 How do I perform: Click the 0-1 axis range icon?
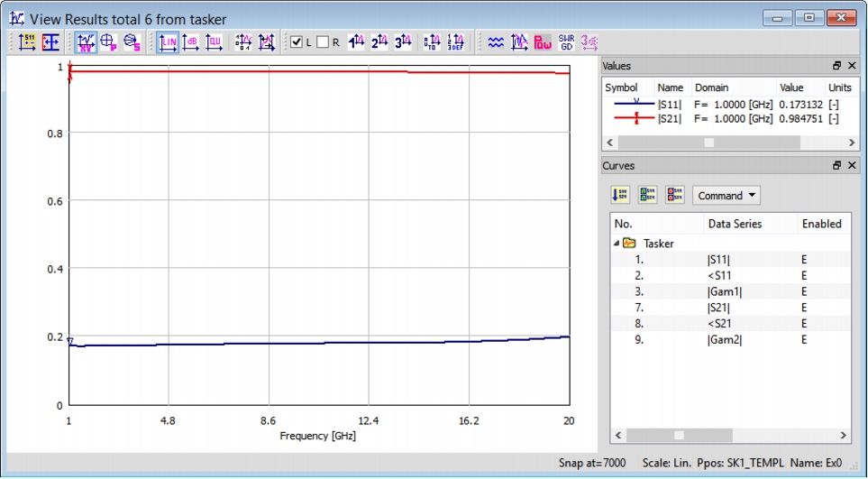(243, 42)
